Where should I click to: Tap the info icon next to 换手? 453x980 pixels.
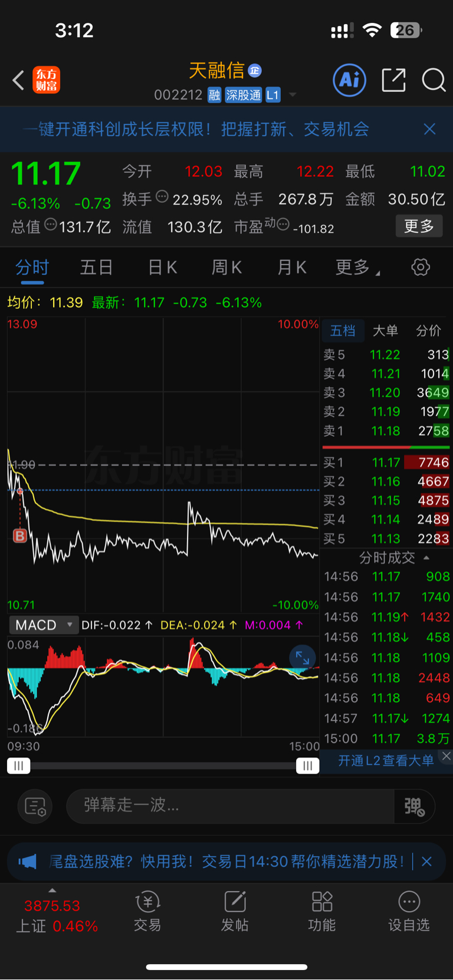tap(162, 197)
